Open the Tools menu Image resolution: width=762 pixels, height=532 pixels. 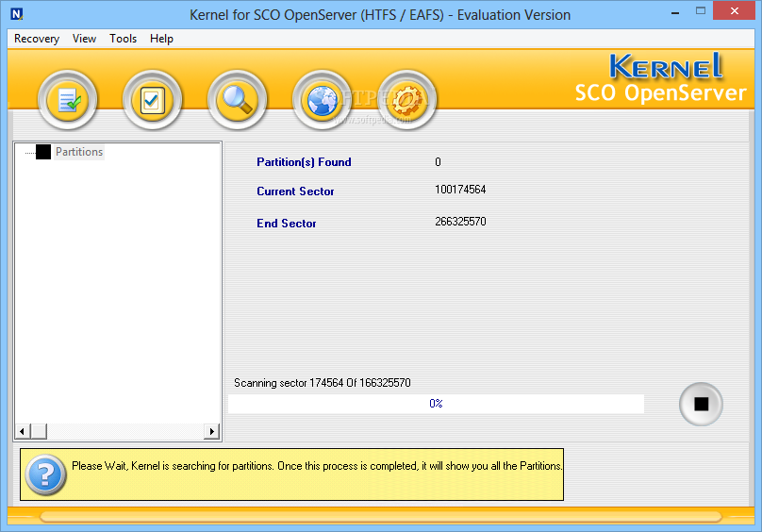(123, 39)
